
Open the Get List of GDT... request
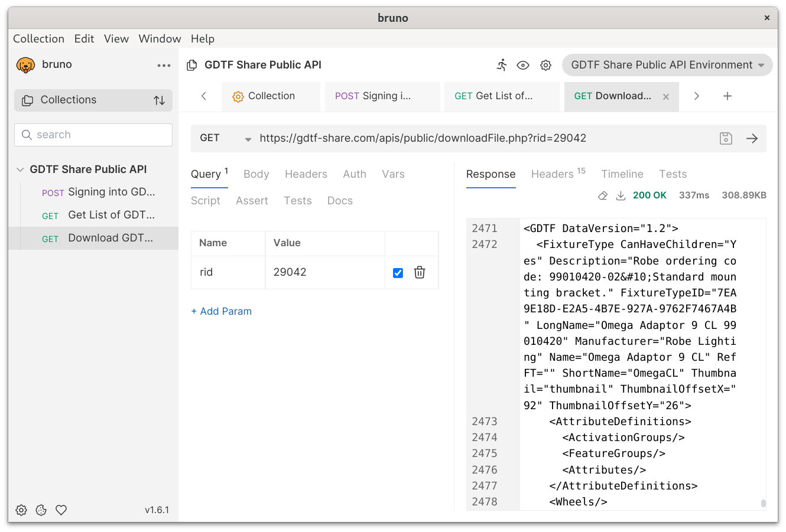coord(99,215)
